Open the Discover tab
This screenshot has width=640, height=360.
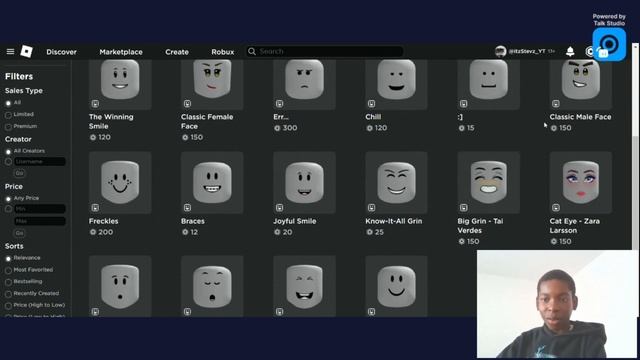pos(61,52)
